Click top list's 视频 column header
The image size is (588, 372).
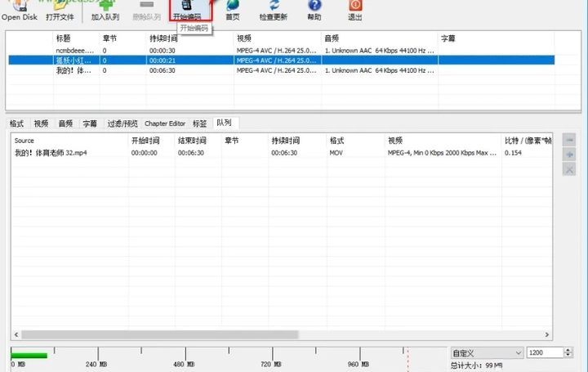tap(243, 38)
